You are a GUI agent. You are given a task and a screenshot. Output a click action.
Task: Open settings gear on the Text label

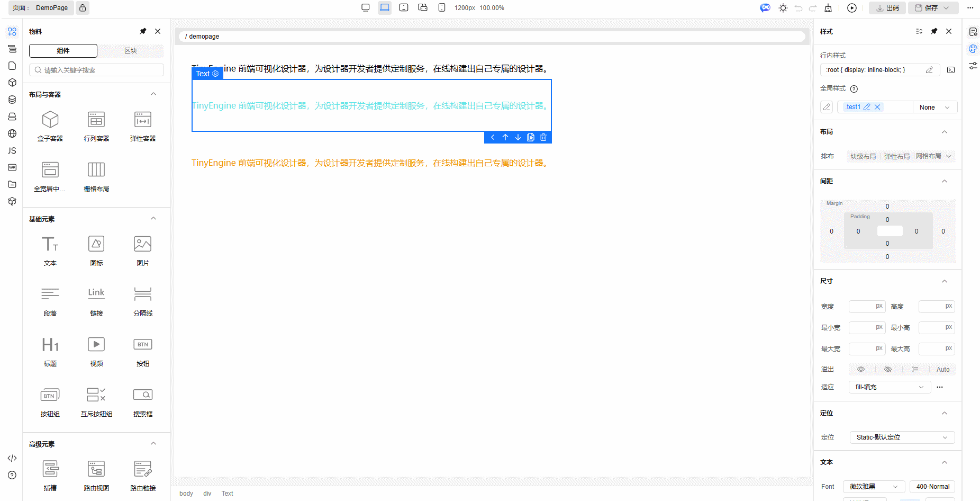tap(215, 74)
